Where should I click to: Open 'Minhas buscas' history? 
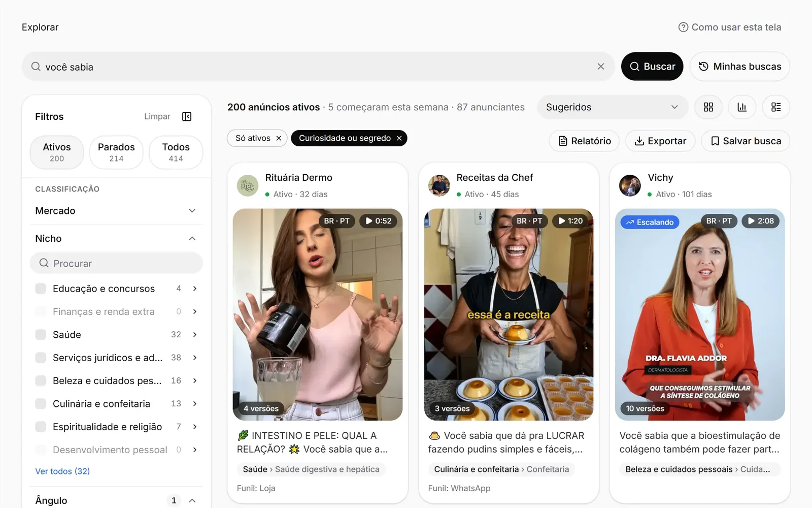(x=740, y=67)
